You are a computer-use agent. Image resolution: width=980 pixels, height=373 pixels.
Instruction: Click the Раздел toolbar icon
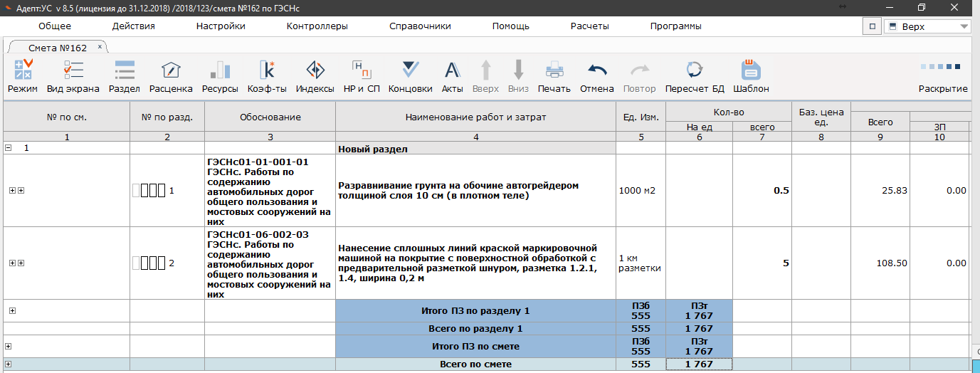125,70
